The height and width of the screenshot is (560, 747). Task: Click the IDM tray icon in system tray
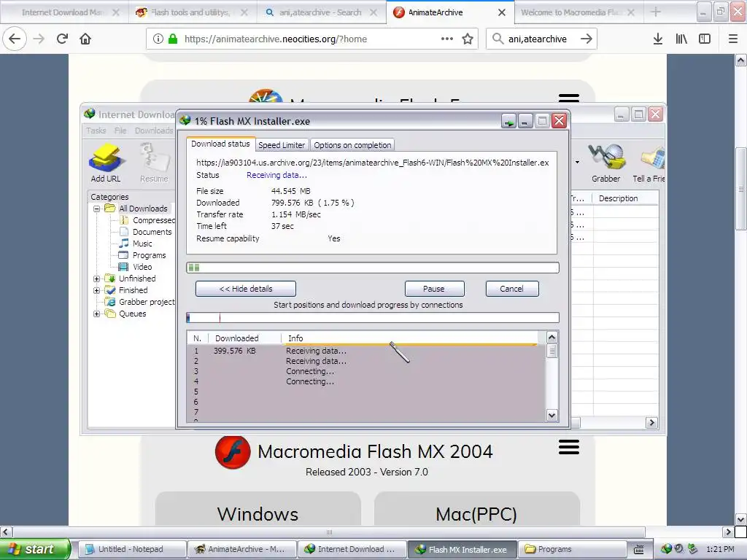pyautogui.click(x=666, y=549)
